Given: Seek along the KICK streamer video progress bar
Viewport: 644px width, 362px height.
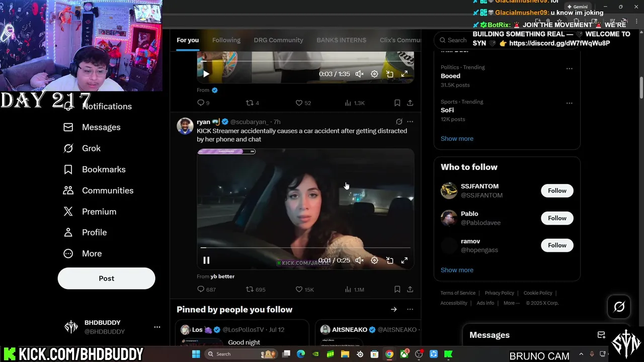Looking at the screenshot, I should tap(305, 248).
